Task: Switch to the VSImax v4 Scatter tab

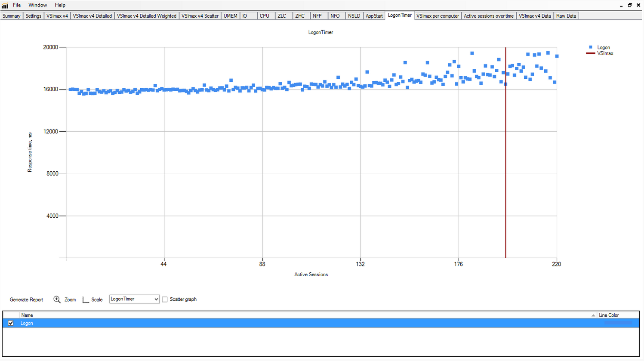Action: coord(200,16)
